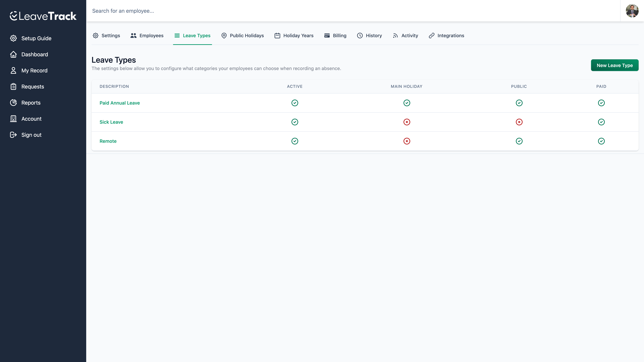This screenshot has width=644, height=362.
Task: Disable Active status for Remote leave
Action: click(295, 141)
